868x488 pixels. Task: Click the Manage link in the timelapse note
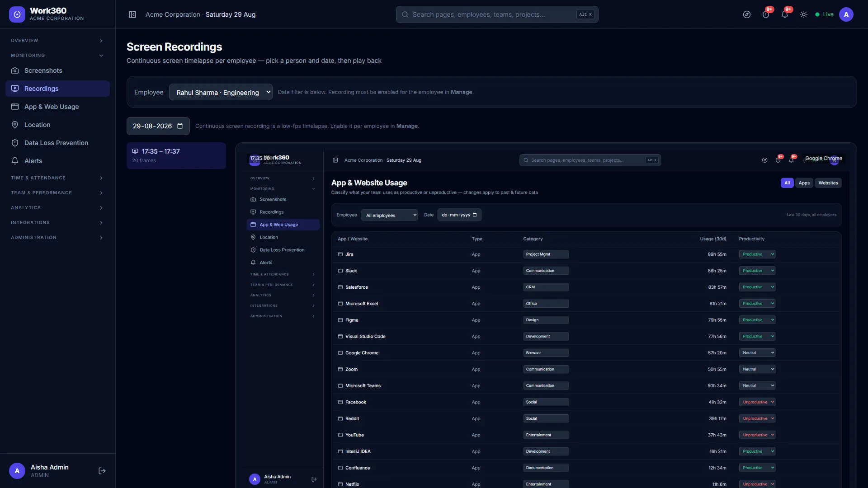coord(407,126)
